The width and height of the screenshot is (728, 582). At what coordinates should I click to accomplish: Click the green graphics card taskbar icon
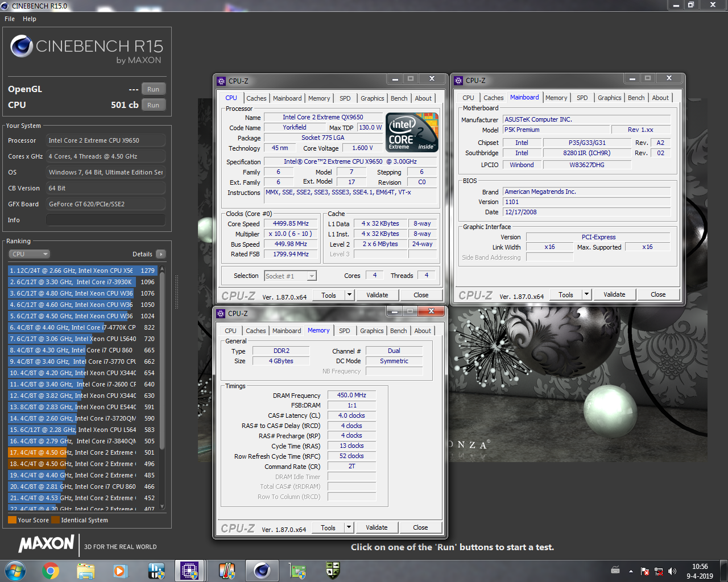[297, 570]
